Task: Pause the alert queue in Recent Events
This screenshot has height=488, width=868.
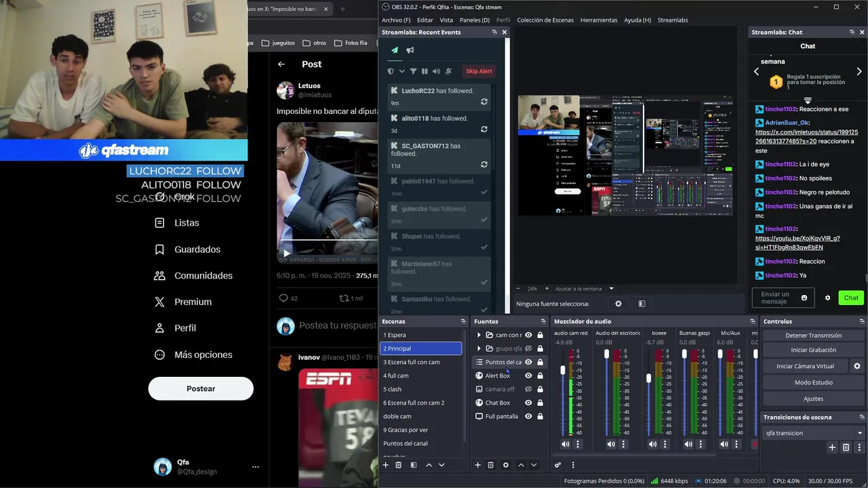Action: [x=425, y=71]
